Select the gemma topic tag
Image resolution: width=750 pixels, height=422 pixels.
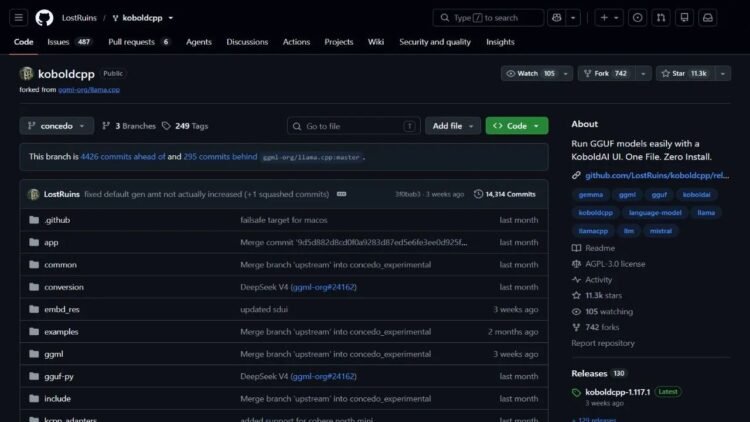[591, 195]
